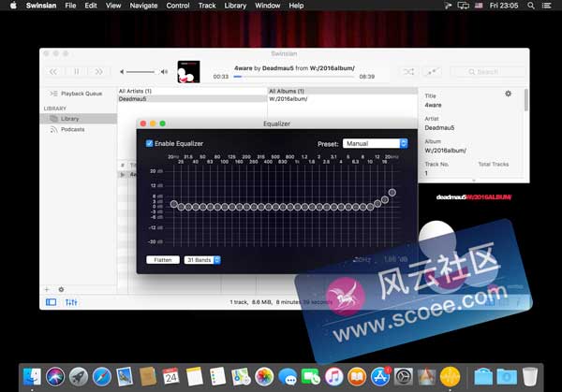The image size is (562, 392).
Task: Open Safari from the Dock
Action: click(x=102, y=376)
